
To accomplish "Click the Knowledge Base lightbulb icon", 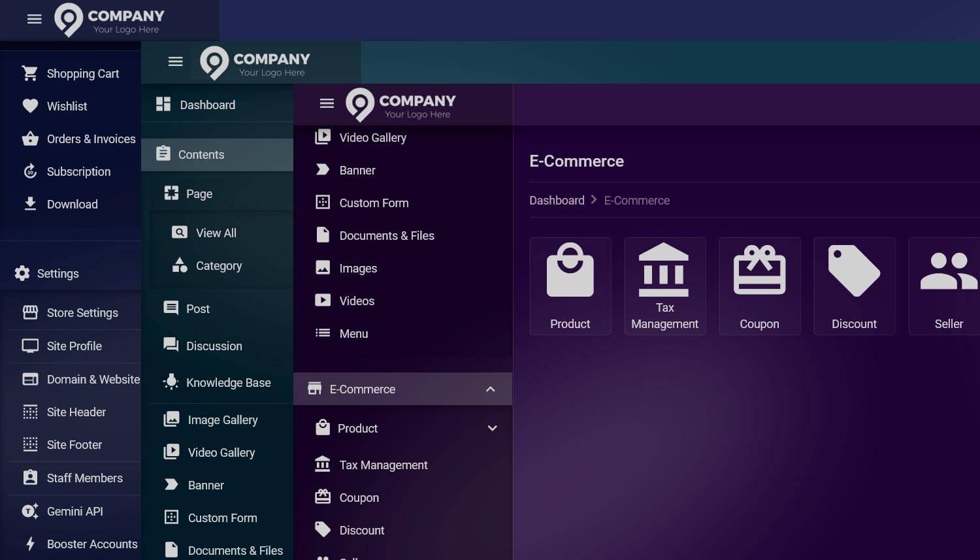I will tap(171, 382).
